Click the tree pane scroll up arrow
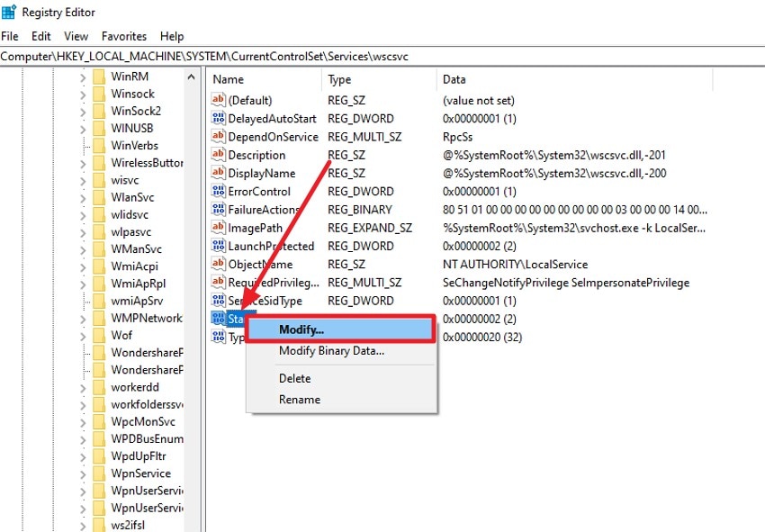The image size is (765, 532). 191,77
